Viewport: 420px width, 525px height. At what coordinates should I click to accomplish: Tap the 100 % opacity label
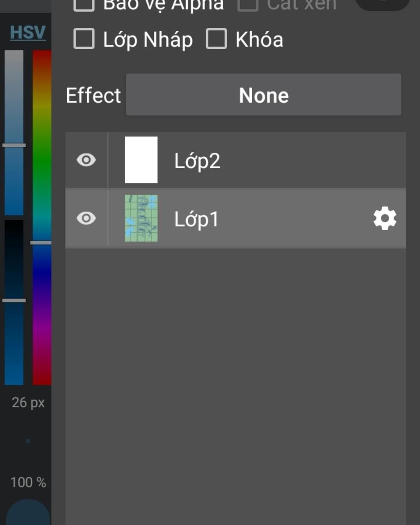click(x=28, y=482)
